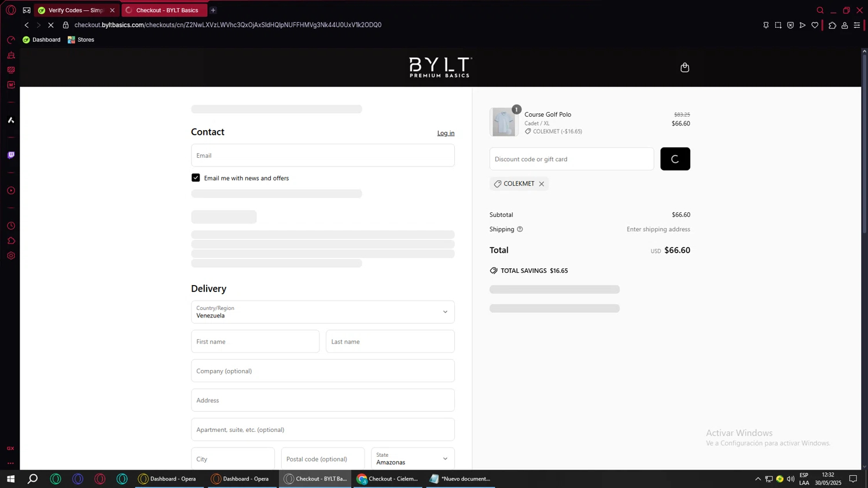868x488 pixels.
Task: Focus the Discount code or gift card field
Action: coord(572,159)
